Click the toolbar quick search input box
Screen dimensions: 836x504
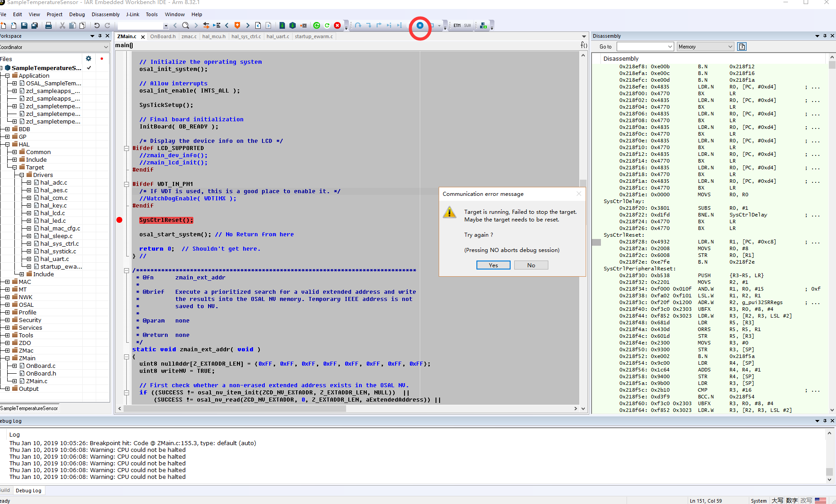(x=140, y=26)
